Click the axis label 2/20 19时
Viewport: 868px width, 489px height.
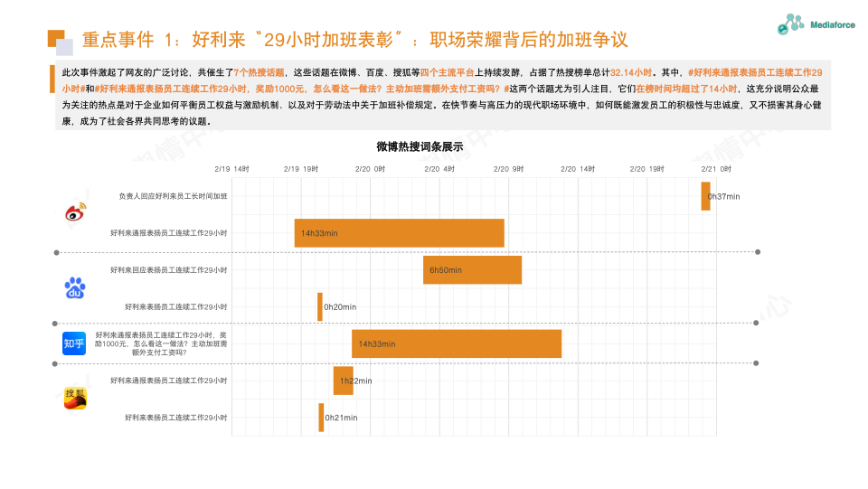pyautogui.click(x=647, y=169)
